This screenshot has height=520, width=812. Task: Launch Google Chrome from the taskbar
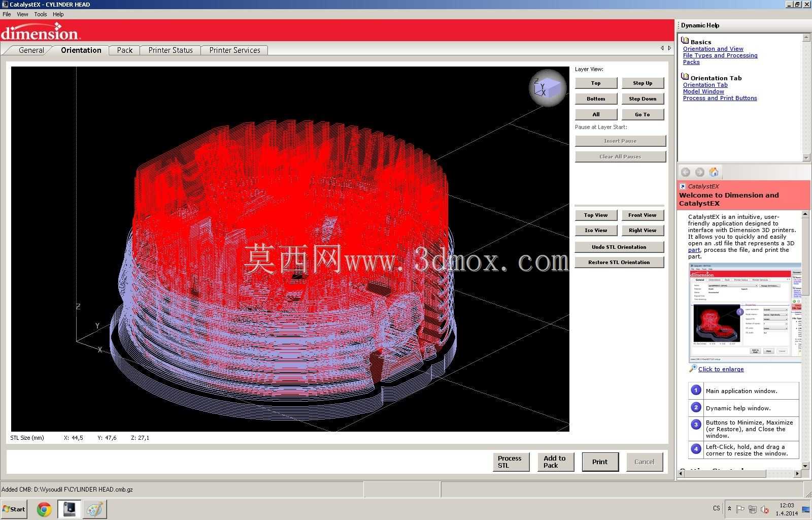point(44,509)
